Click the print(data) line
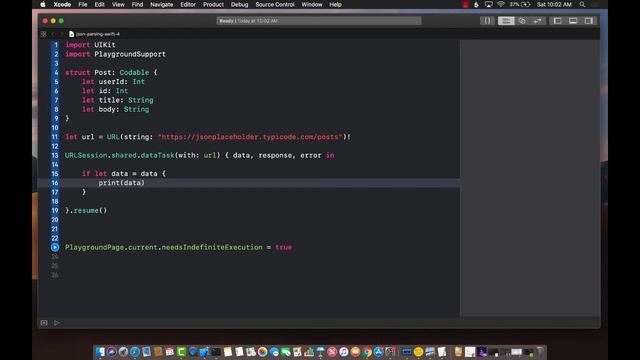This screenshot has width=640, height=360. tap(121, 183)
